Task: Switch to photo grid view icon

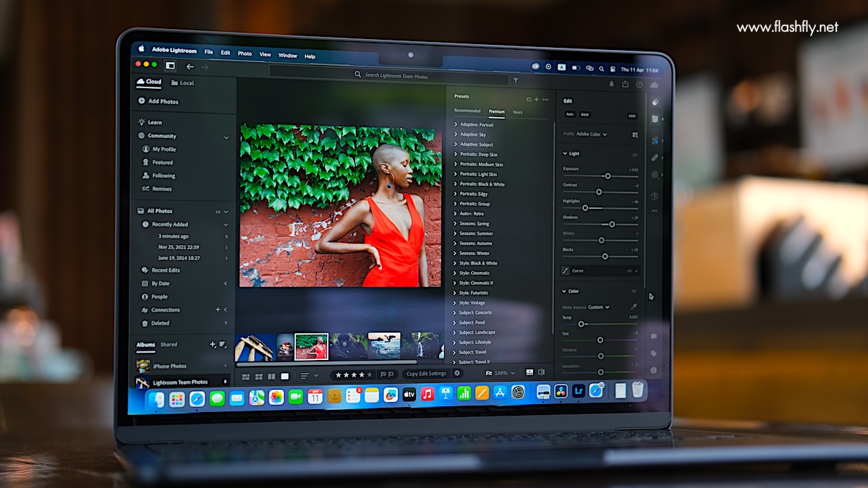Action: coord(246,376)
